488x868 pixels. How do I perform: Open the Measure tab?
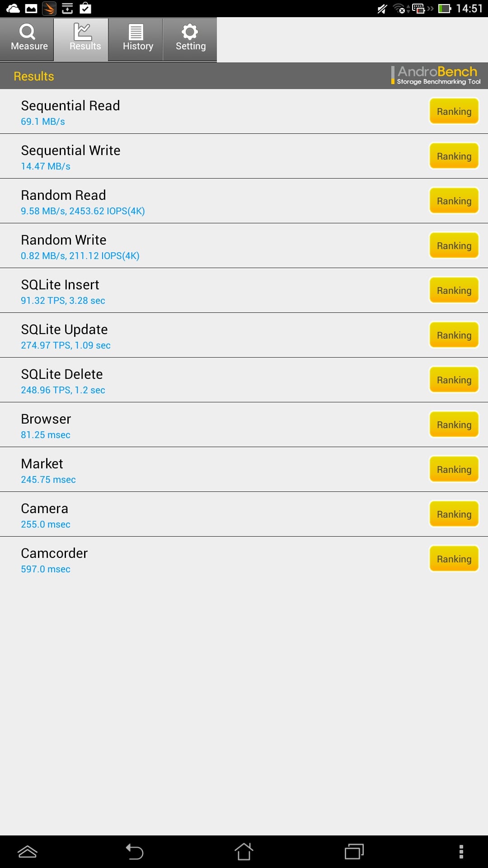pos(27,39)
